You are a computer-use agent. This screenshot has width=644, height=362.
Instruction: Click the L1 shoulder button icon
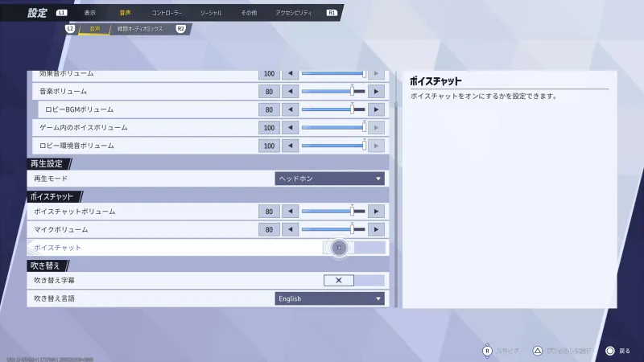pyautogui.click(x=61, y=13)
